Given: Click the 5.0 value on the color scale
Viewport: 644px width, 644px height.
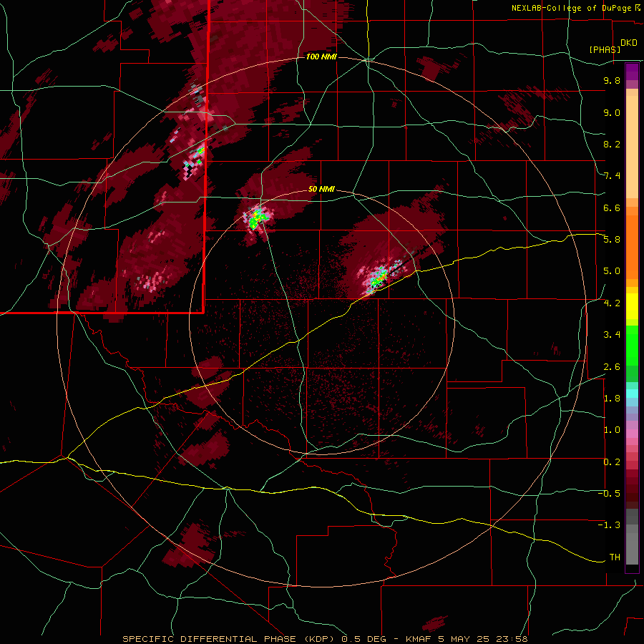Looking at the screenshot, I should click(x=612, y=271).
